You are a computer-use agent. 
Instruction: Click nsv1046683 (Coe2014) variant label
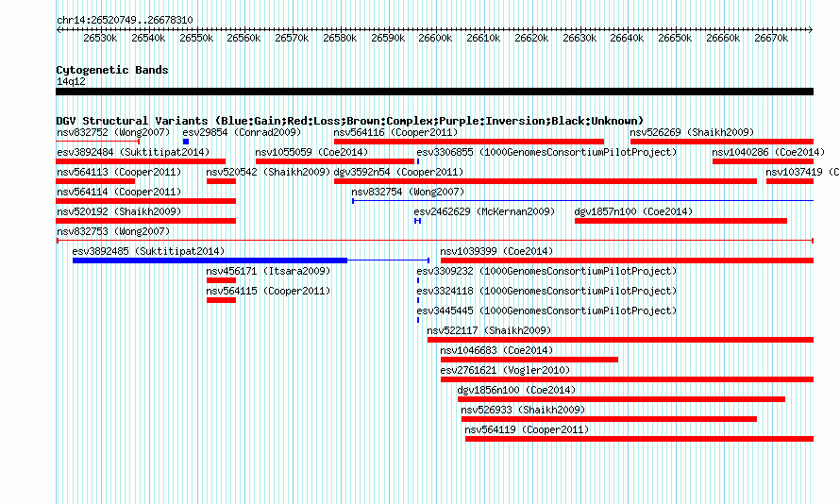[x=496, y=350]
